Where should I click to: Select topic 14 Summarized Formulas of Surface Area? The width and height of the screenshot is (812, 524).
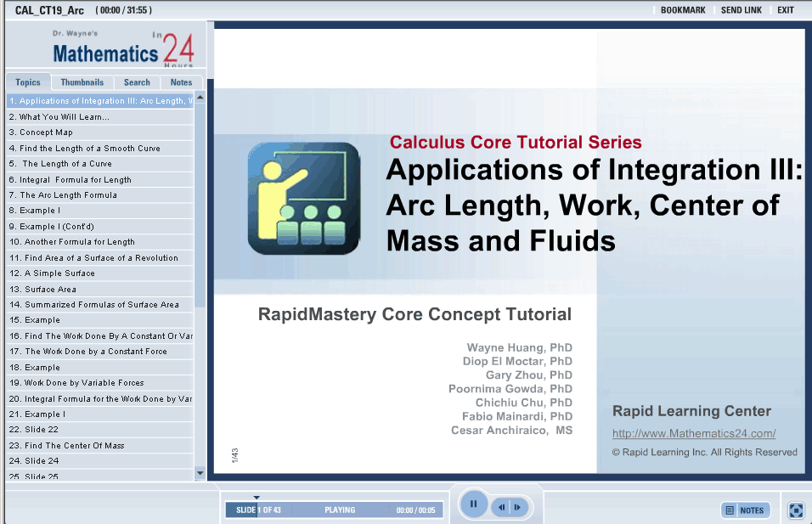tap(100, 304)
